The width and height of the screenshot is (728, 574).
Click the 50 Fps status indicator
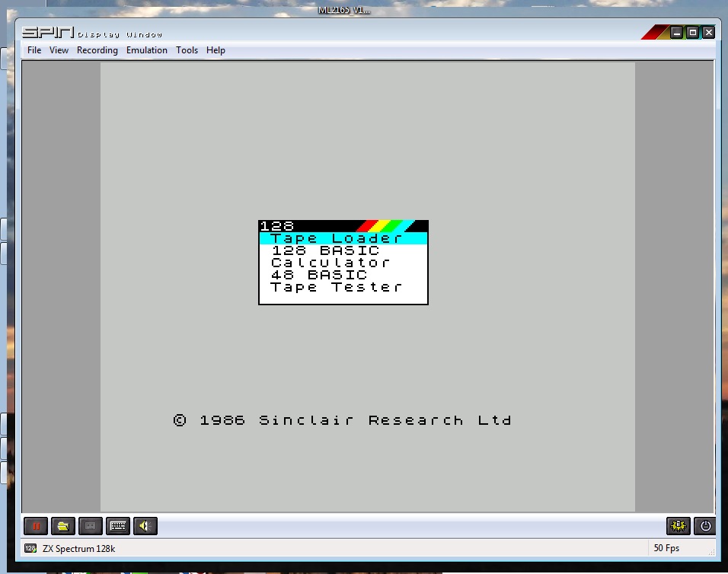click(666, 548)
